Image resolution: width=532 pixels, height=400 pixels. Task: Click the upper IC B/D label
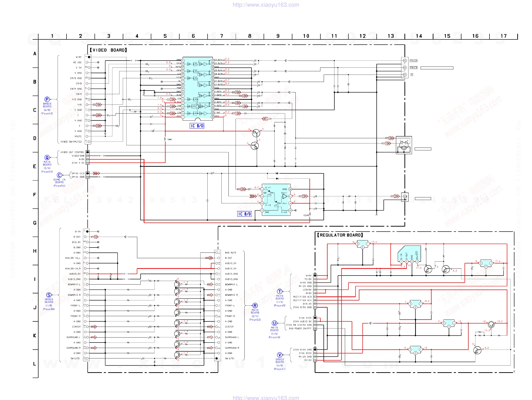tap(197, 126)
